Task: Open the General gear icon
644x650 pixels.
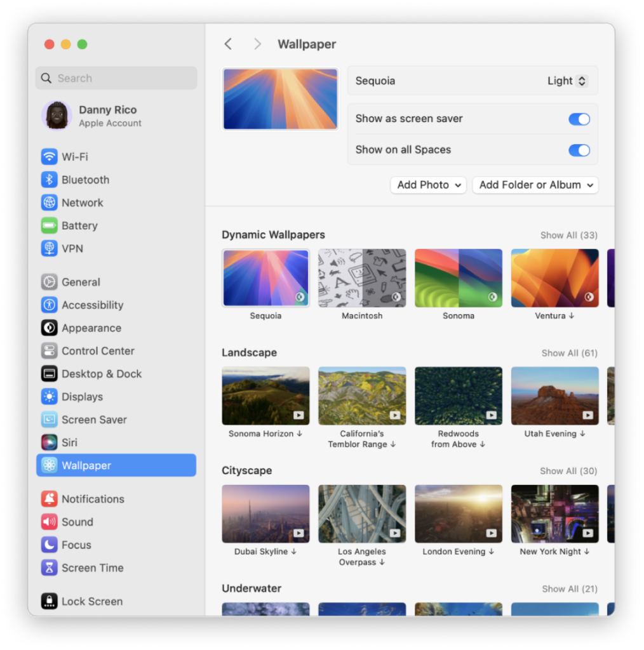Action: pos(49,282)
